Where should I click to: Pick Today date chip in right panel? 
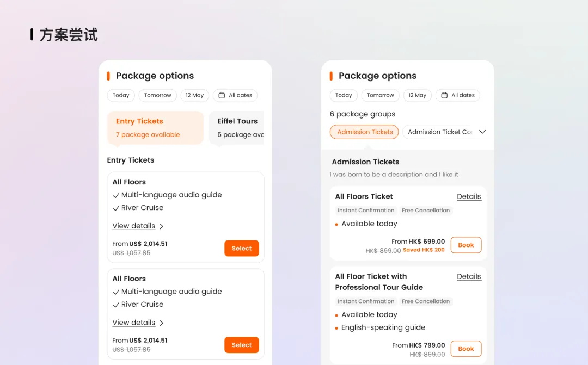(344, 95)
